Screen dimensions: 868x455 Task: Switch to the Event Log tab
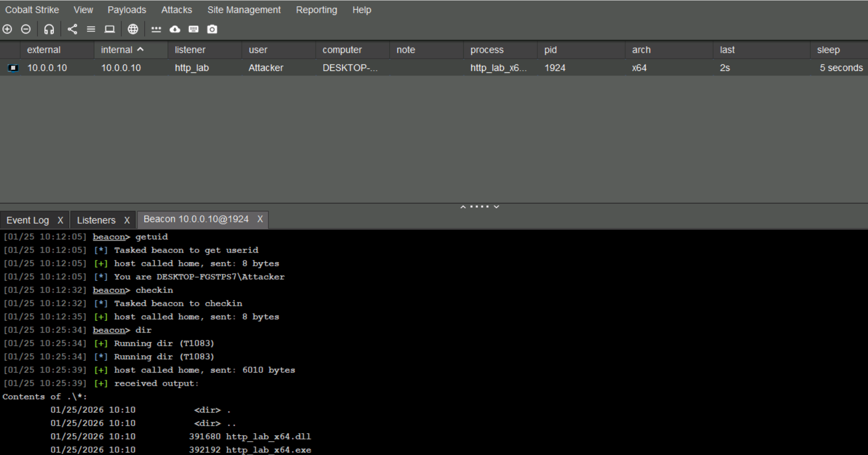28,220
